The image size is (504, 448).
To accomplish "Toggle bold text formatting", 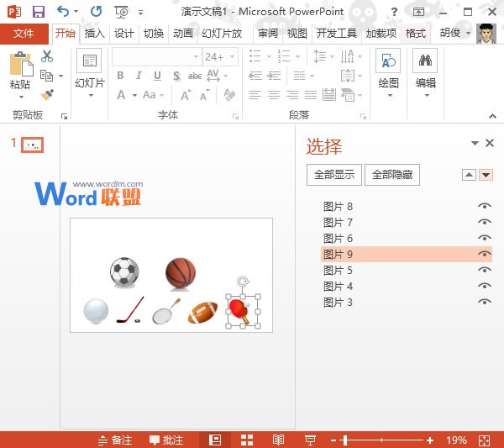I will (120, 76).
